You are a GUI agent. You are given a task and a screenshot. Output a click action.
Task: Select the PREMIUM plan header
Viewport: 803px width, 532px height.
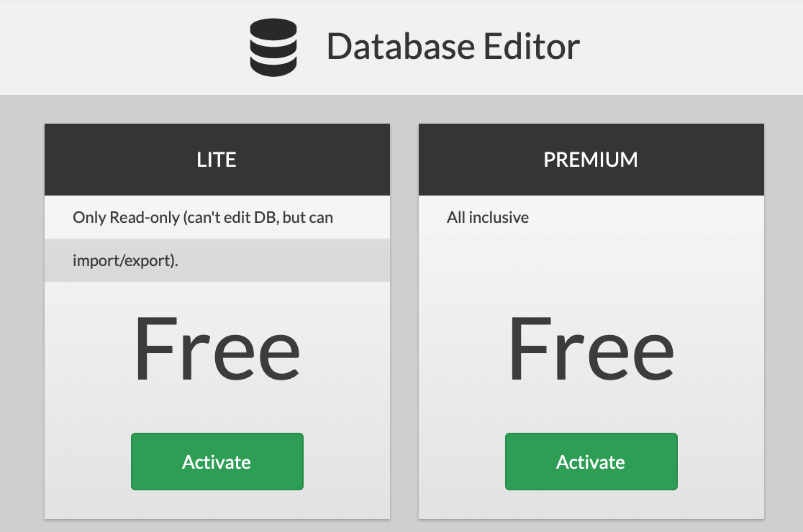coord(591,160)
